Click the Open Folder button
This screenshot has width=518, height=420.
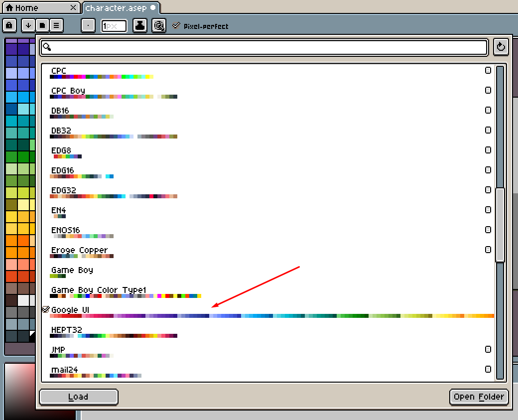pyautogui.click(x=479, y=397)
